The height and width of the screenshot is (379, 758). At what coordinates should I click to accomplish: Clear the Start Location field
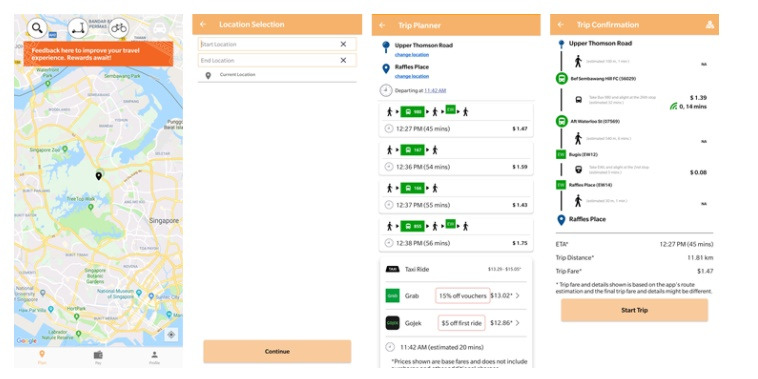(343, 44)
